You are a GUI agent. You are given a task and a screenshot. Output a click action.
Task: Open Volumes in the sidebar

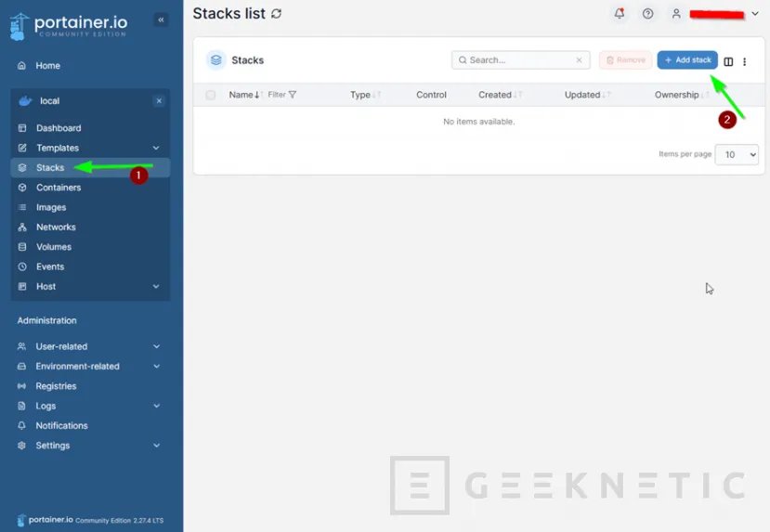(54, 247)
